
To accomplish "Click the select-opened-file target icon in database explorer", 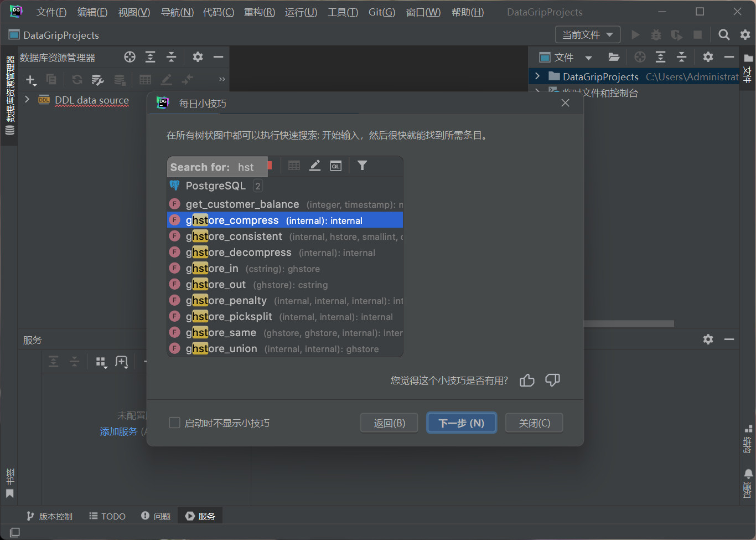I will point(130,57).
